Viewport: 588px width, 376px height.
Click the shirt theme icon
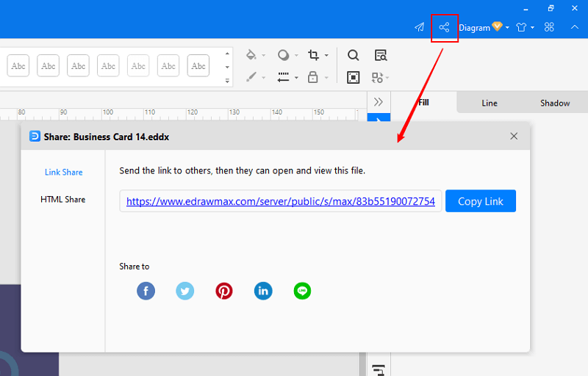coord(521,27)
